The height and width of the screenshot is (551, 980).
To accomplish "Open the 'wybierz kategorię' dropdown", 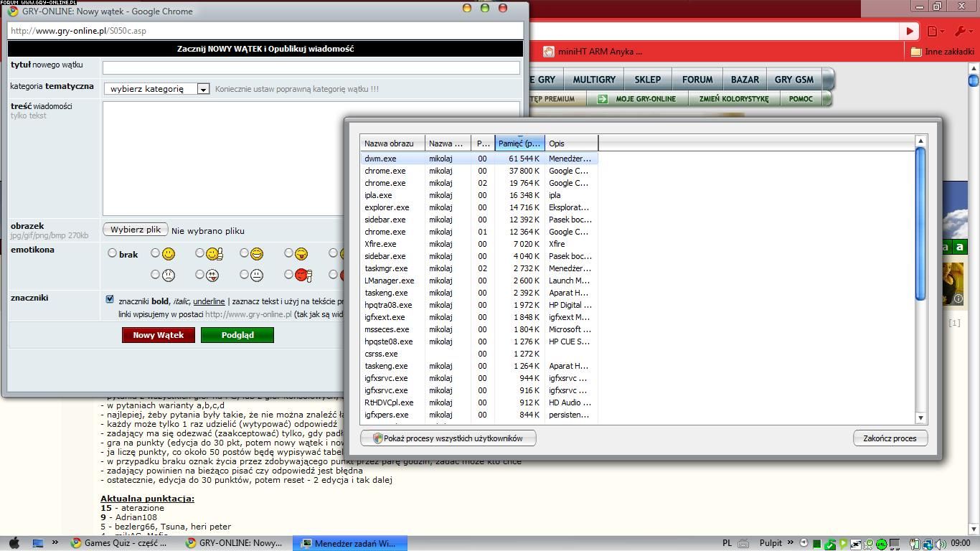I will point(157,89).
